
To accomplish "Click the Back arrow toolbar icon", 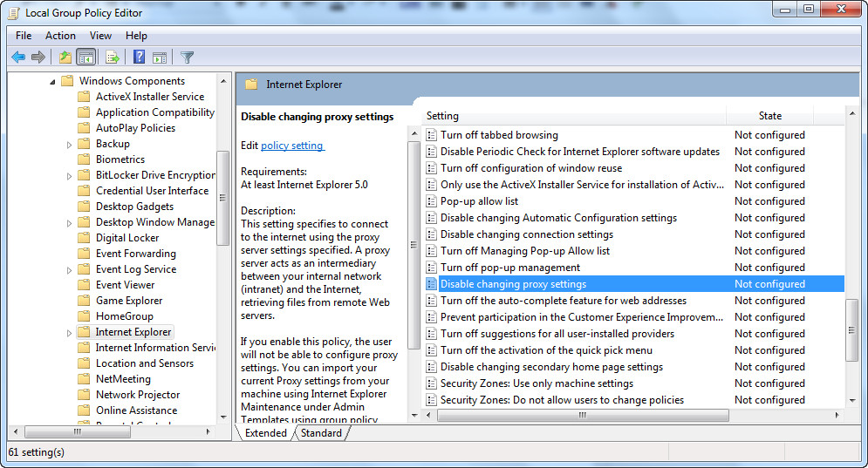I will click(x=18, y=57).
